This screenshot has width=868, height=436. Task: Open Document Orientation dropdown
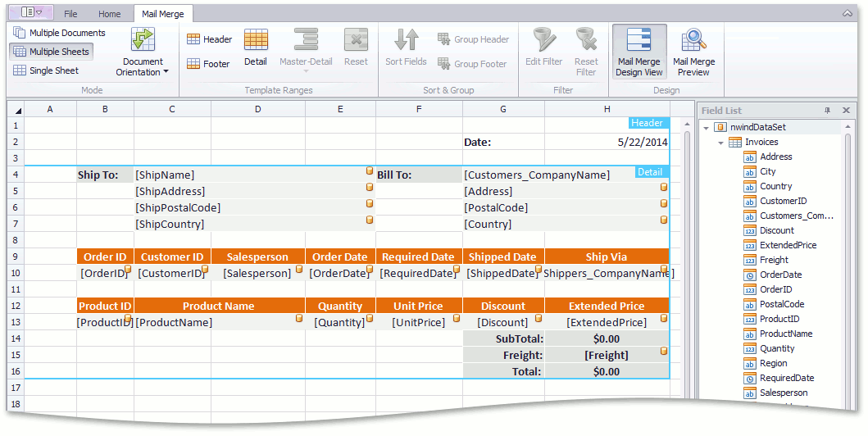pyautogui.click(x=143, y=52)
